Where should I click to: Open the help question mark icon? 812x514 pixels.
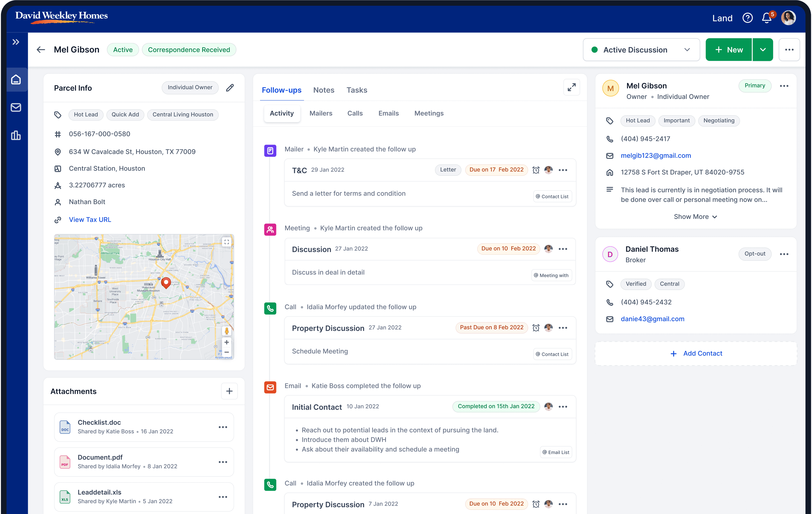(x=747, y=18)
